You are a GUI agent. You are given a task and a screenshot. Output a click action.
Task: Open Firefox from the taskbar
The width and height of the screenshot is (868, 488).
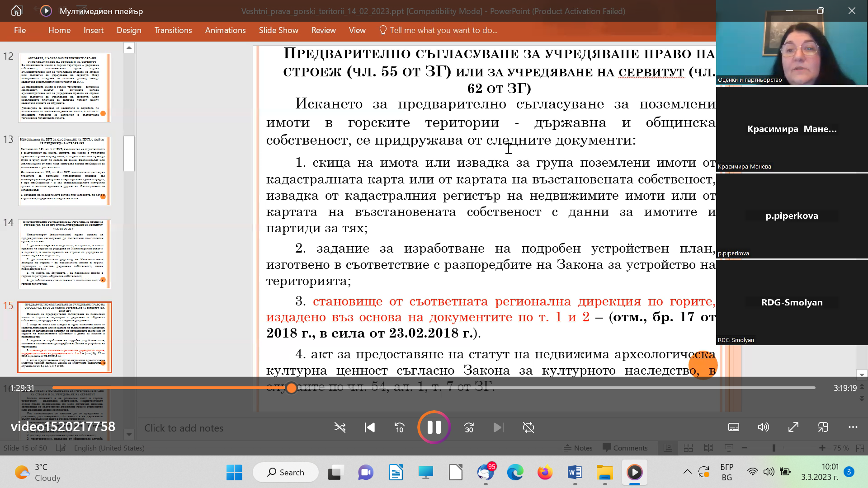click(545, 473)
